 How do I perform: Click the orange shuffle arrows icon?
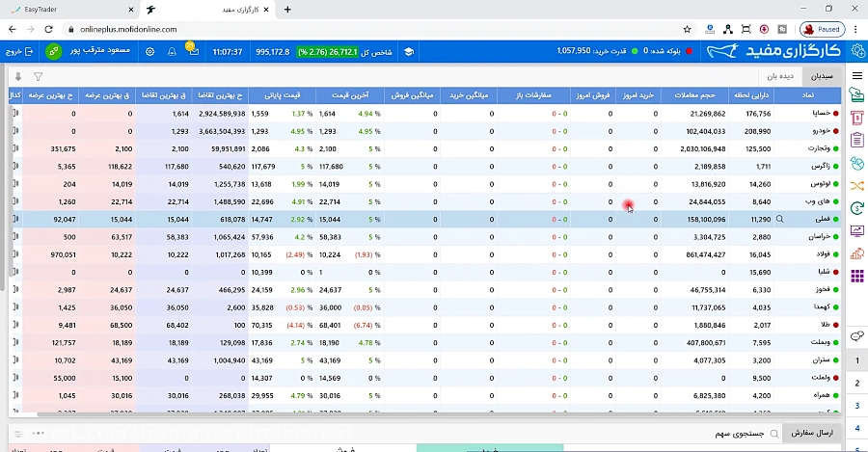pos(857,186)
